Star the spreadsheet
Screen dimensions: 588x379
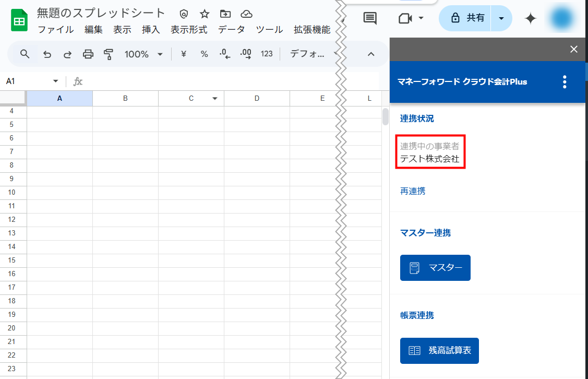[x=205, y=14]
